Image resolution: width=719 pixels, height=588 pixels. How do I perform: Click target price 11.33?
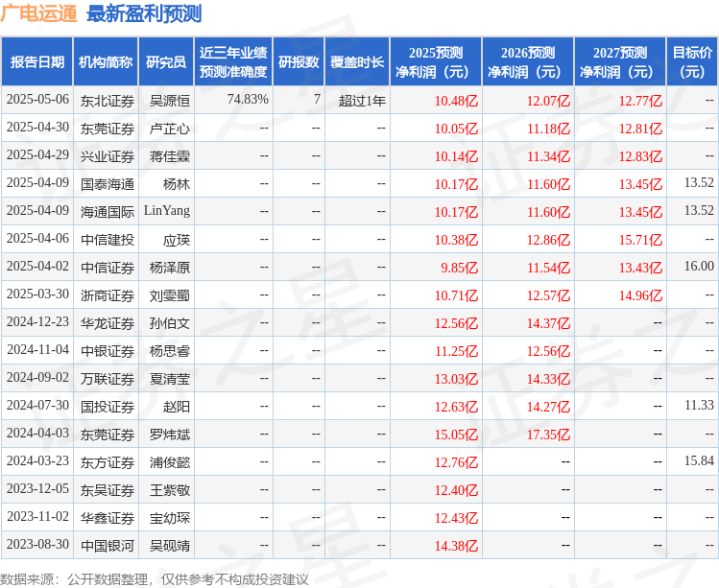699,405
